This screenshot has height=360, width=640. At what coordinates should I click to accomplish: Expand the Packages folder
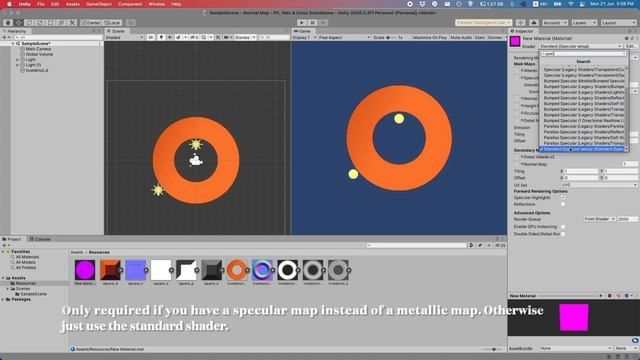[3, 300]
